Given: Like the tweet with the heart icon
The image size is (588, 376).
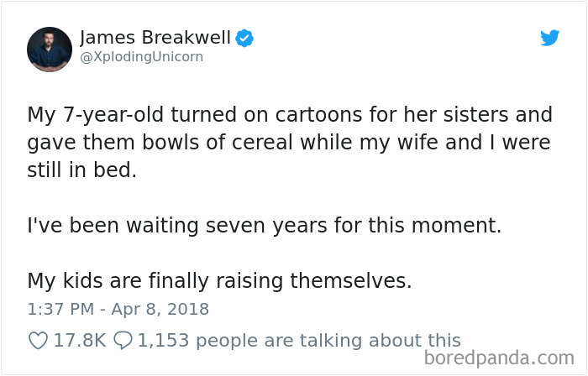Looking at the screenshot, I should [38, 341].
